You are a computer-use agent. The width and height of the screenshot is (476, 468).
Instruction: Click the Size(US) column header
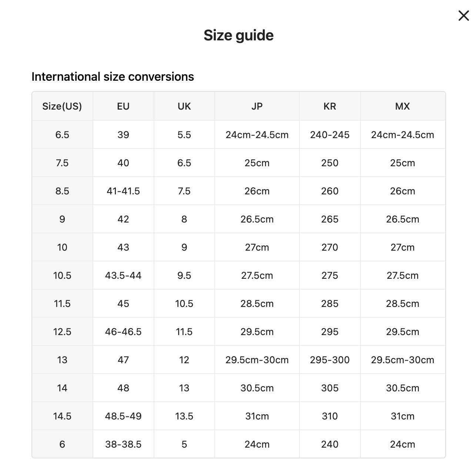point(62,106)
